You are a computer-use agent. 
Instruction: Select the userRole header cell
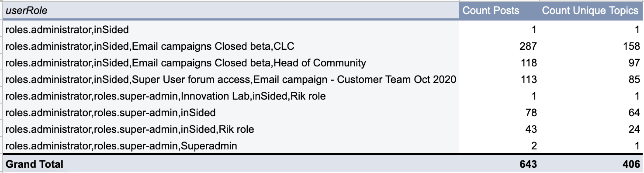tap(231, 10)
